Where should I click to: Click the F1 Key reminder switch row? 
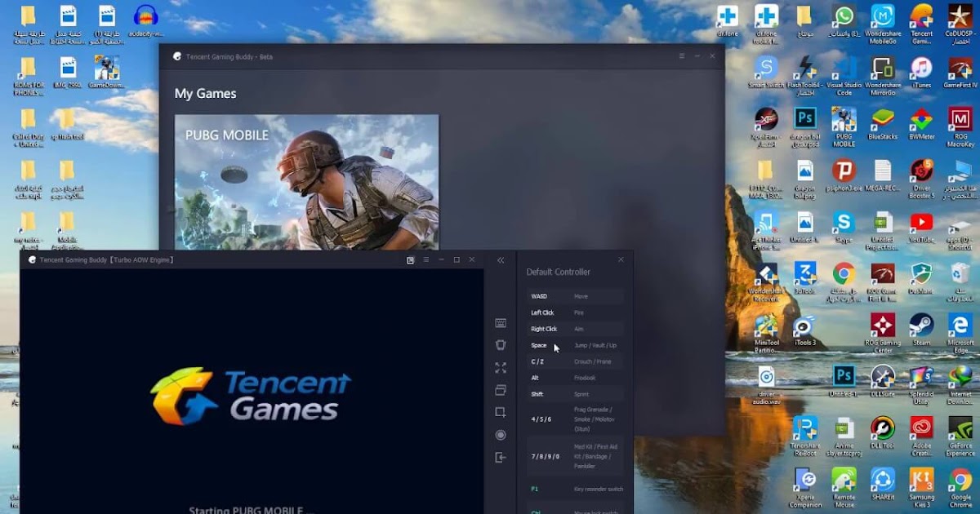575,489
